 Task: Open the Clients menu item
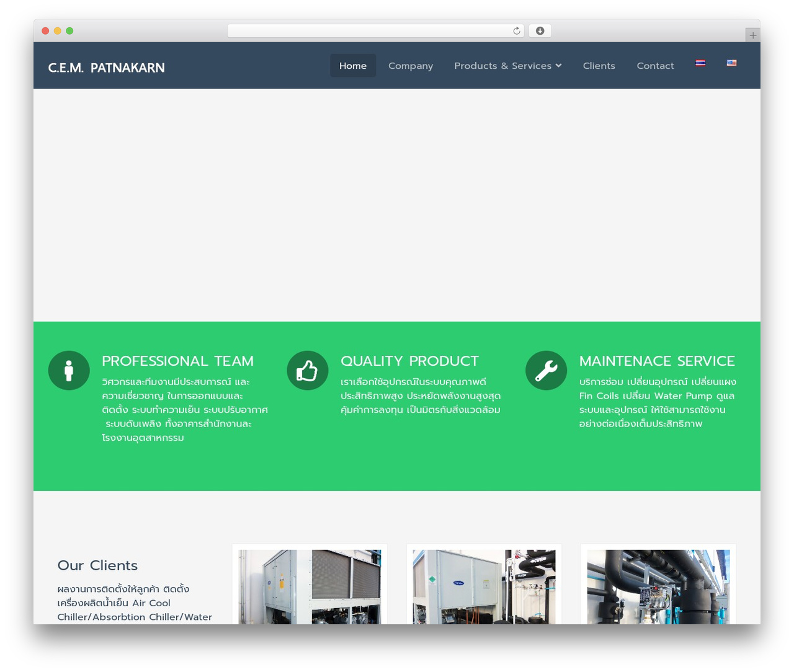(x=599, y=66)
